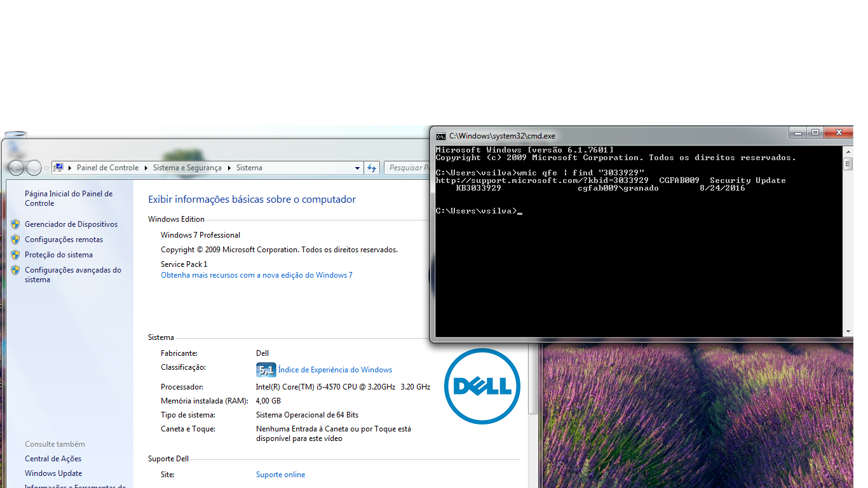This screenshot has height=488, width=868.
Task: Click the forward navigation arrow button
Action: click(x=34, y=168)
